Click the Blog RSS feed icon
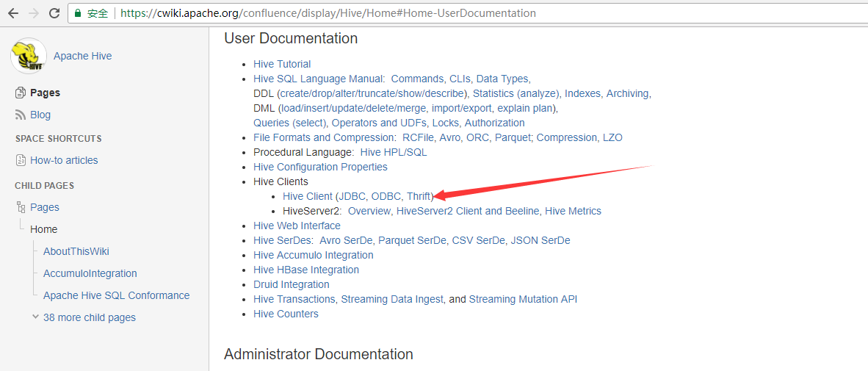 (x=21, y=115)
